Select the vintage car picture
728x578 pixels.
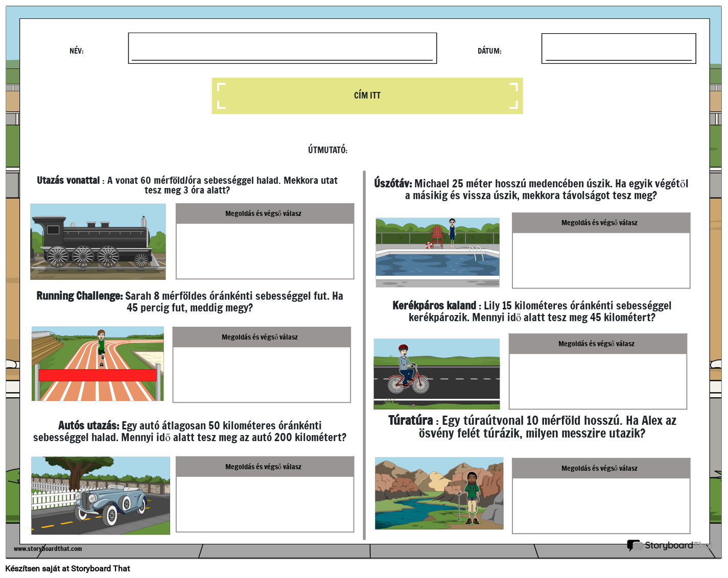[101, 495]
